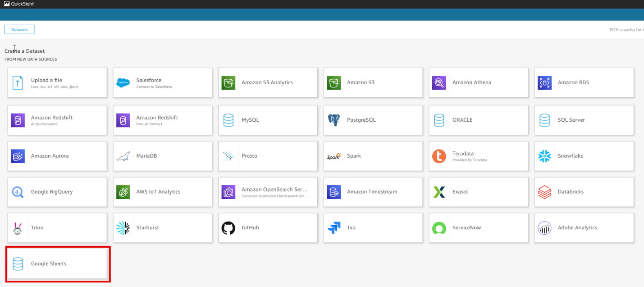
Task: Click the ORACLE database cylinder icon
Action: pos(439,120)
